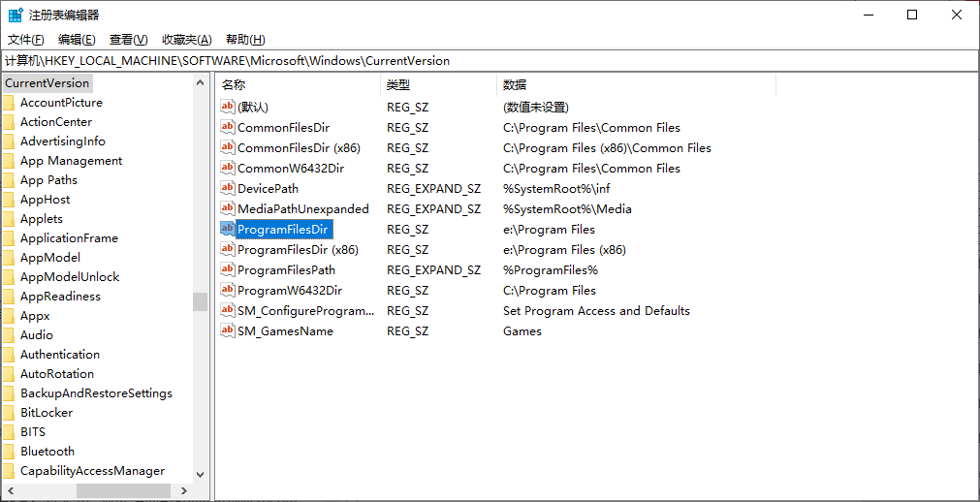Screen dimensions: 980x502
Task: Click the SM_ConfigureProgram string icon
Action: tap(228, 311)
